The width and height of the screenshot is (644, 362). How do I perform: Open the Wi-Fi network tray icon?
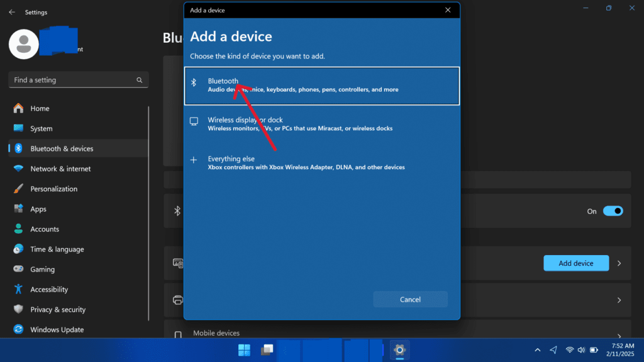pyautogui.click(x=570, y=350)
